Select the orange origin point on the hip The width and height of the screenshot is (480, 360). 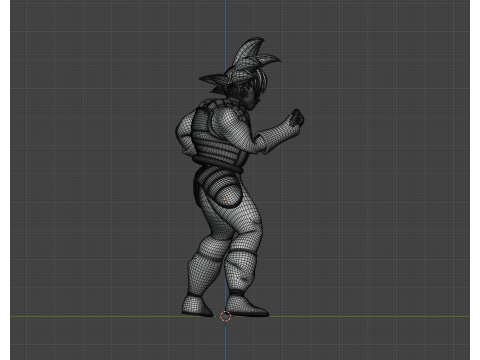click(225, 199)
